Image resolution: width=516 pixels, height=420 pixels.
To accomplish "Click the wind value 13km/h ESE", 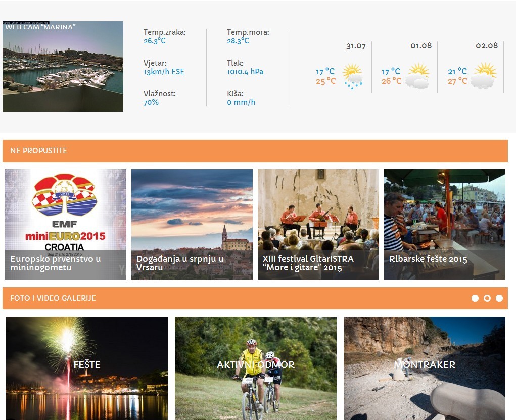I will pyautogui.click(x=164, y=72).
